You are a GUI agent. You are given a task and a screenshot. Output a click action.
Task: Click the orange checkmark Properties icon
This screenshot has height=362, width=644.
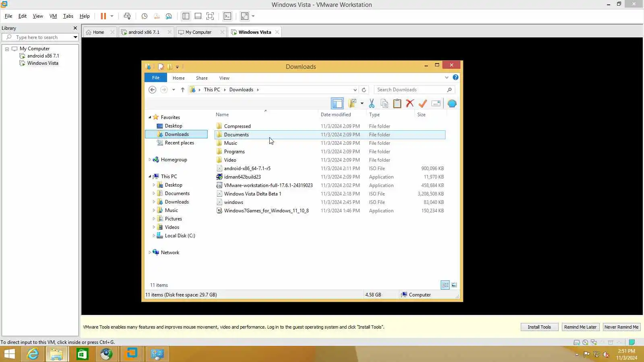tap(423, 103)
